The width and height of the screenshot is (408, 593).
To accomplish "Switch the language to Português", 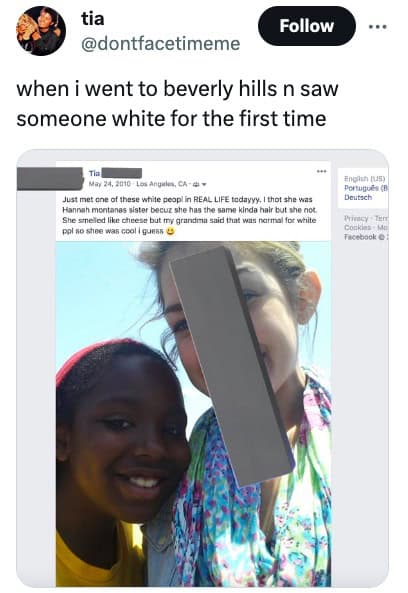I will click(x=366, y=188).
